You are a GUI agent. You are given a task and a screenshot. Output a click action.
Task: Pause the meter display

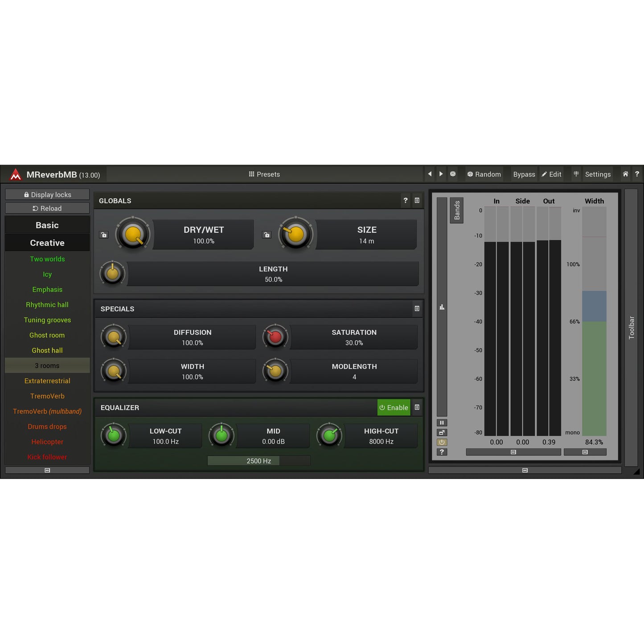pos(442,422)
